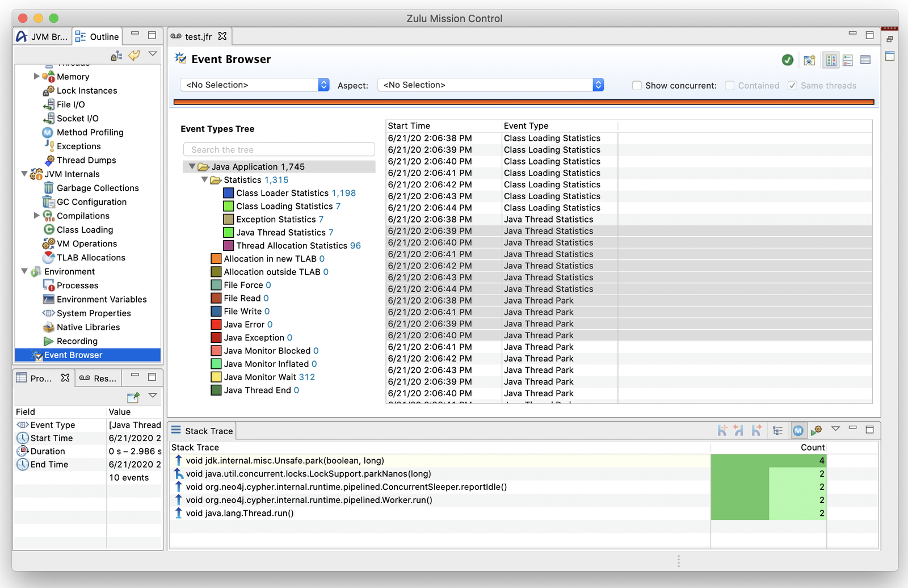Select the Worker.run() stack frame row

pyautogui.click(x=498, y=500)
